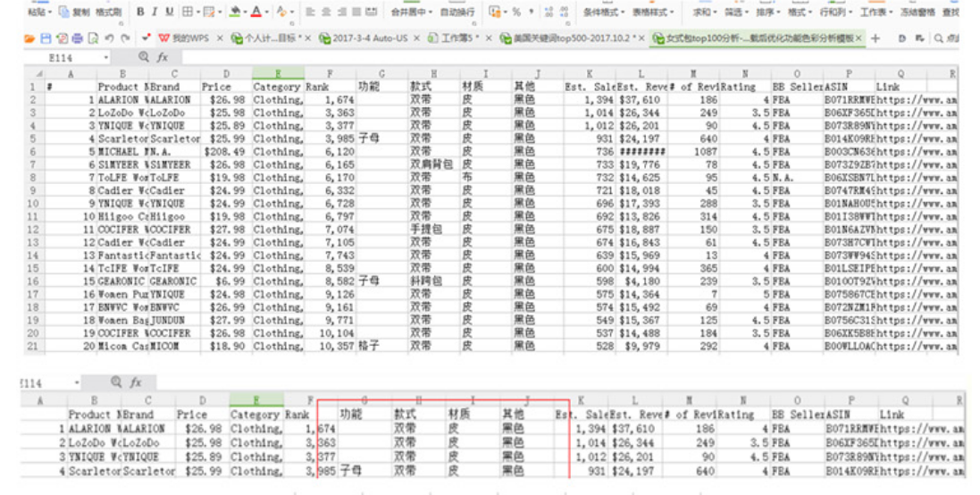Open Print Preview icon
This screenshot has width=980, height=495.
93,38
